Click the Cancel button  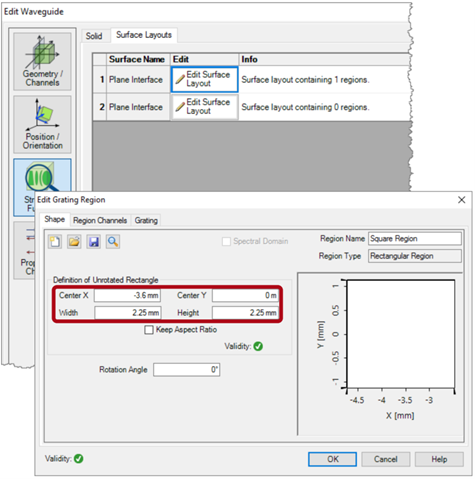(386, 459)
